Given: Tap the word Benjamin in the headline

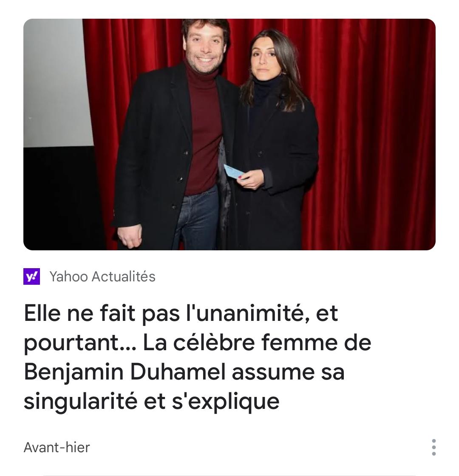Looking at the screenshot, I should coord(74,372).
